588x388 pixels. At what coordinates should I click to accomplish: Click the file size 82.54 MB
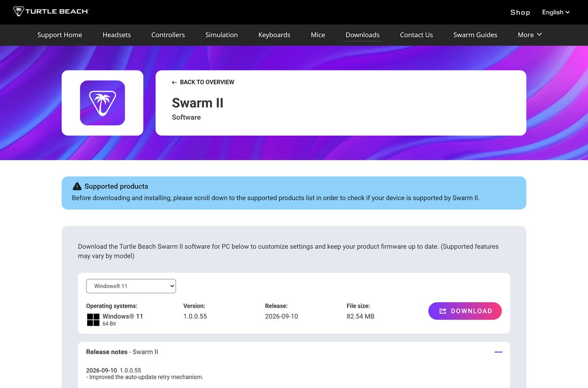360,316
